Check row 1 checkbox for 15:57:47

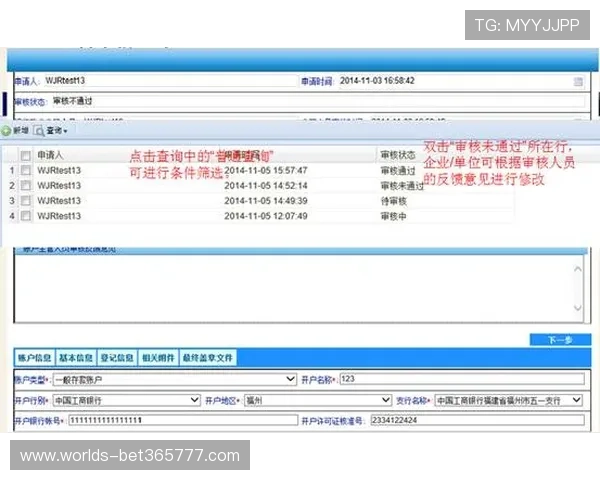[26, 170]
